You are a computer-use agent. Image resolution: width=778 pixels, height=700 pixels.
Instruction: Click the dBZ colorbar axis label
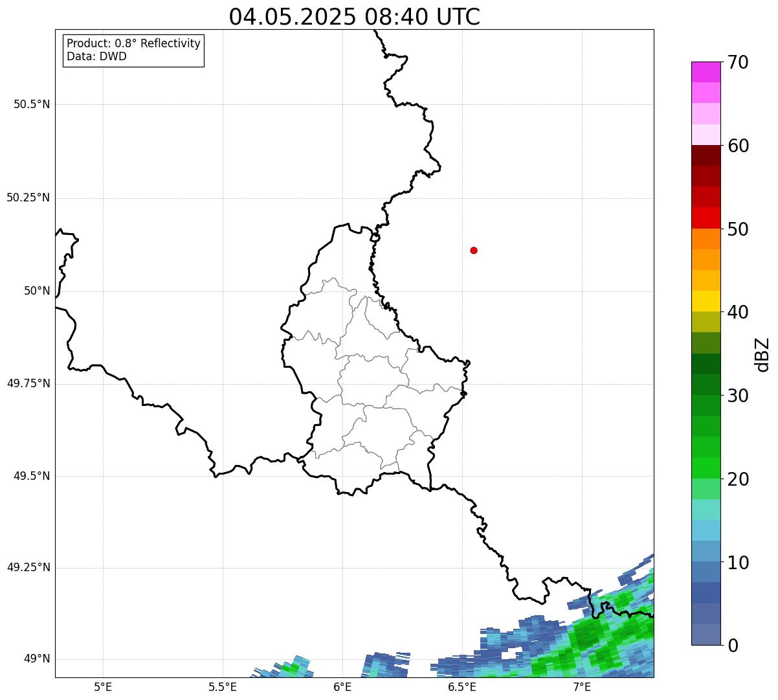[762, 354]
